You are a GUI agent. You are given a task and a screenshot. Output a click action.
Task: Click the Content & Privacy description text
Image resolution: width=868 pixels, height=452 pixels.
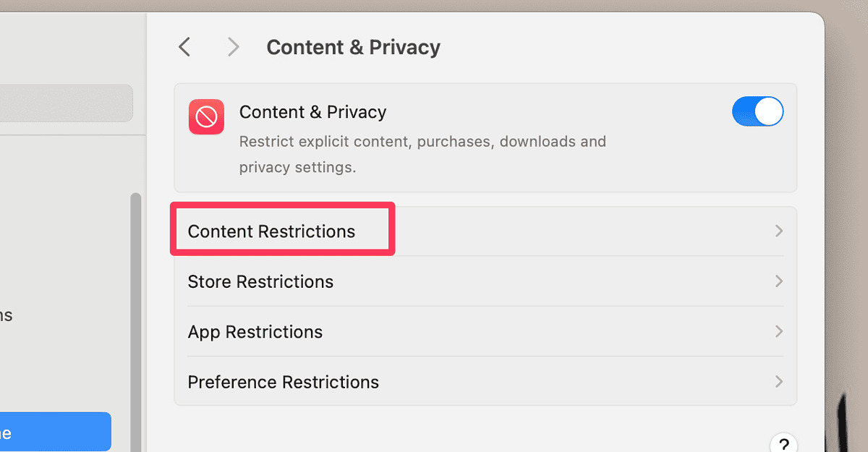click(422, 154)
